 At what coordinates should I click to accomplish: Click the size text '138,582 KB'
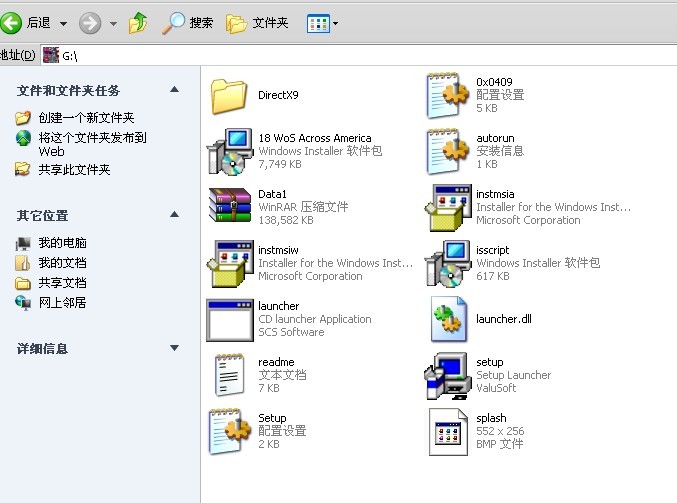pyautogui.click(x=286, y=220)
